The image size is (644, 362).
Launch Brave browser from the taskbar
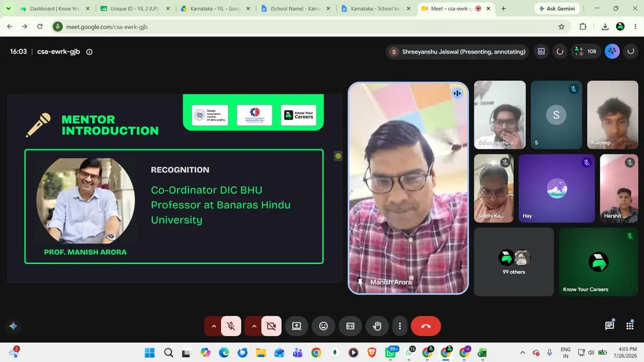pos(372,352)
